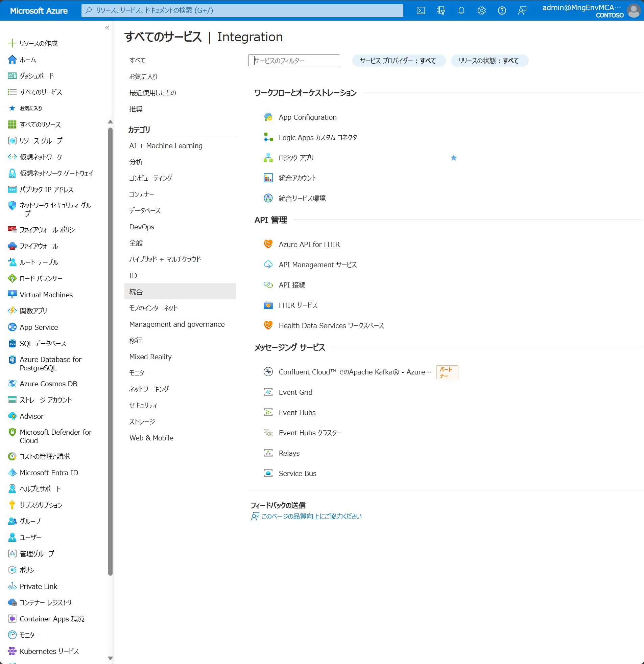The height and width of the screenshot is (664, 644).
Task: Click App Configuration service icon
Action: [268, 117]
